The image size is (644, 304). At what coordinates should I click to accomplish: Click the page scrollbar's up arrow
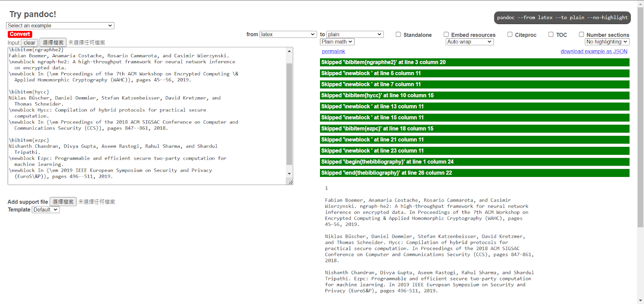[641, 4]
